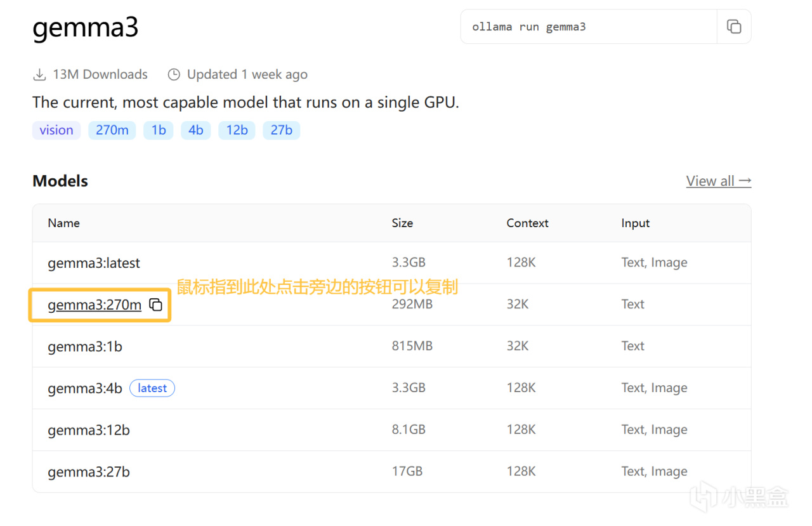Click the clock icon beside Updated
This screenshot has height=526, width=812.
point(174,75)
